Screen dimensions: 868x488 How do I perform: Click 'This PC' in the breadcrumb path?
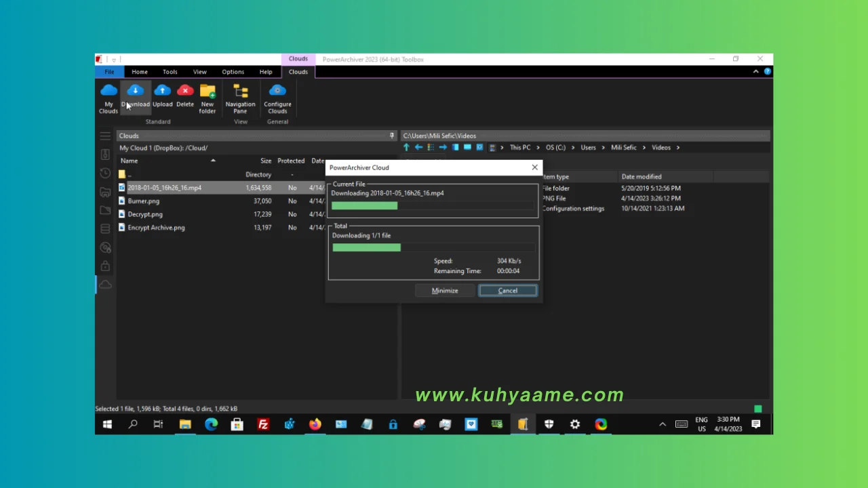[520, 148]
